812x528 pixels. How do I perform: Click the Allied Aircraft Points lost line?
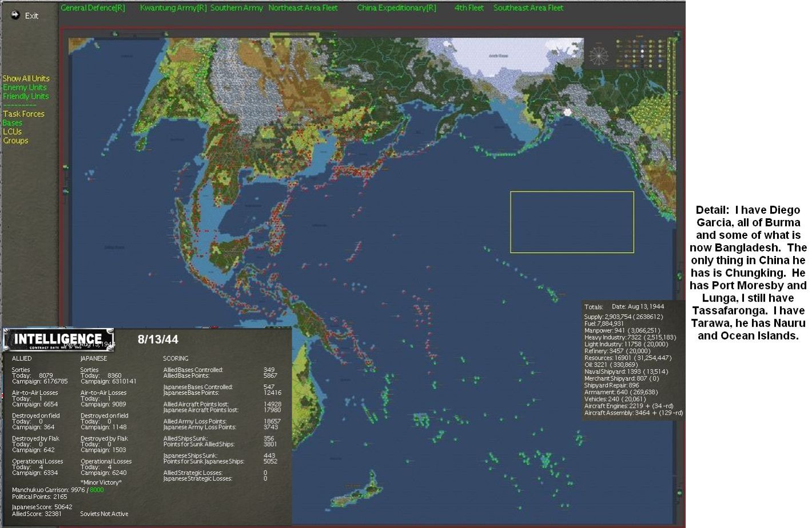click(x=222, y=404)
